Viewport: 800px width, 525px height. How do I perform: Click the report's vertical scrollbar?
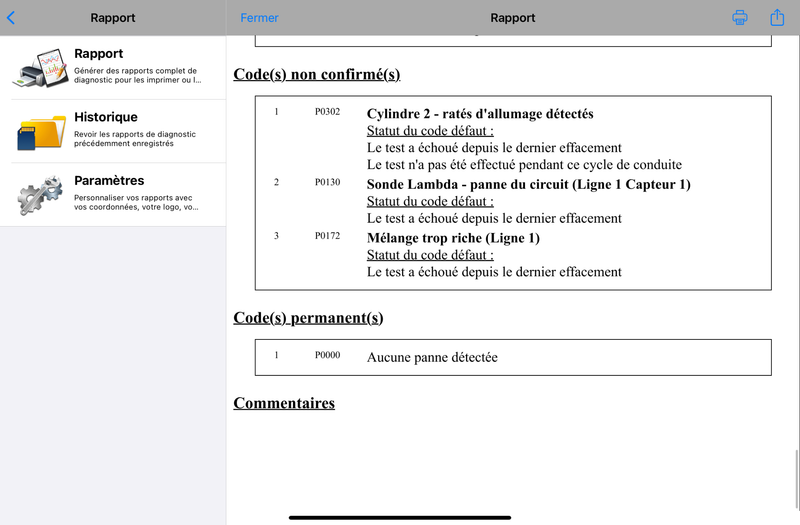click(x=796, y=480)
